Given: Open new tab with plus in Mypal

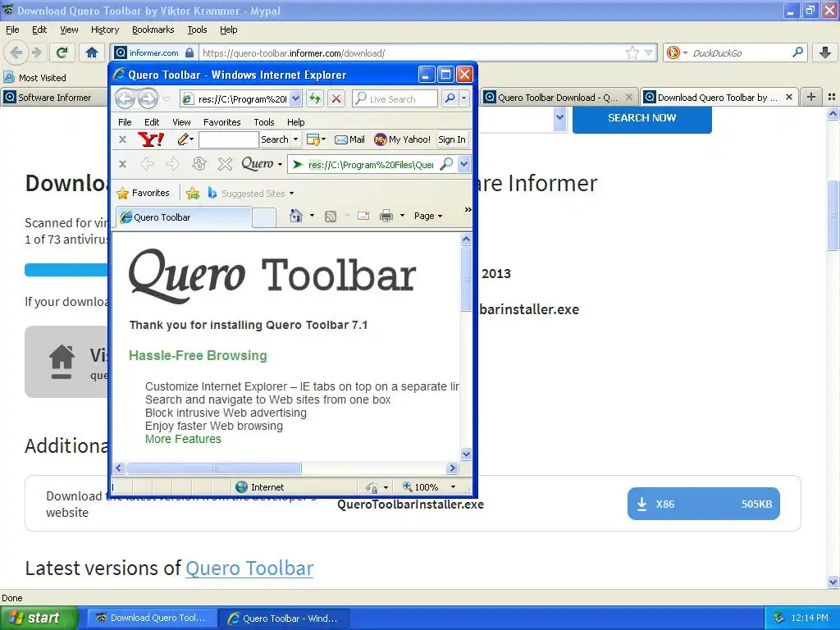Looking at the screenshot, I should pos(811,97).
